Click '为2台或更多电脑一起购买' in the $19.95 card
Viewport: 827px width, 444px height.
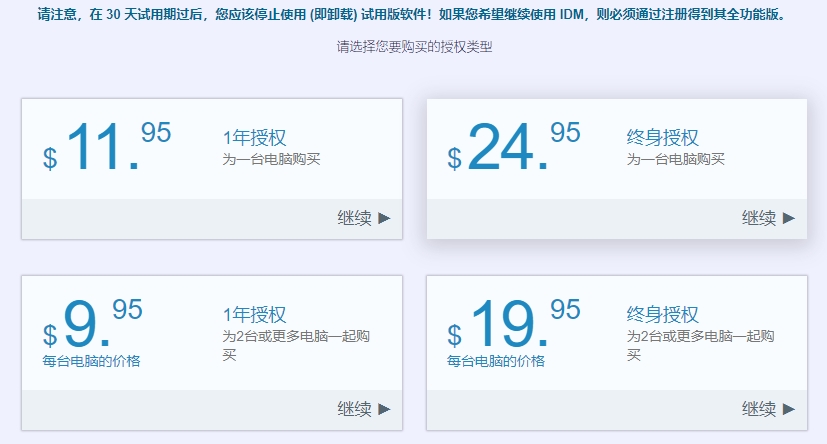point(700,345)
